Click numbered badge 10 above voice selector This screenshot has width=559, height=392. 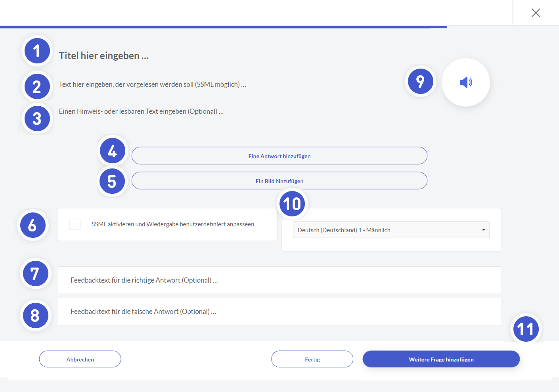point(292,204)
